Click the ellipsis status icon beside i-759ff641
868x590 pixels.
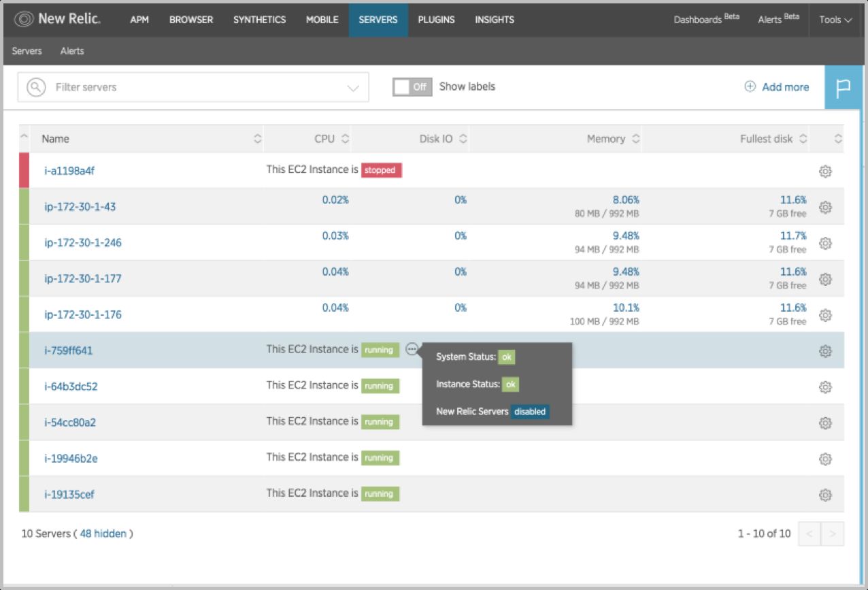(412, 348)
